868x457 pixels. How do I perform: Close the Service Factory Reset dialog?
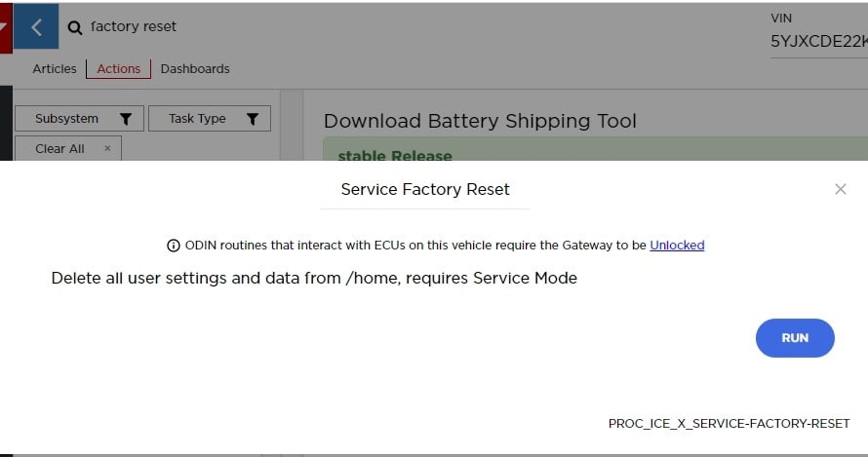(x=840, y=189)
